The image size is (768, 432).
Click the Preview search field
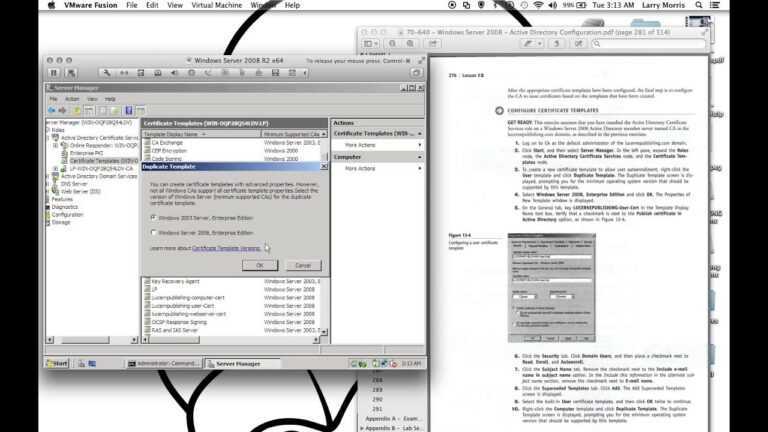click(648, 44)
